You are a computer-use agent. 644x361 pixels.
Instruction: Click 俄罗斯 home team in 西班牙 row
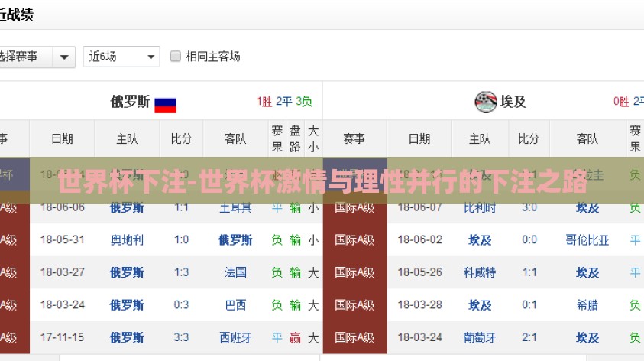(127, 337)
